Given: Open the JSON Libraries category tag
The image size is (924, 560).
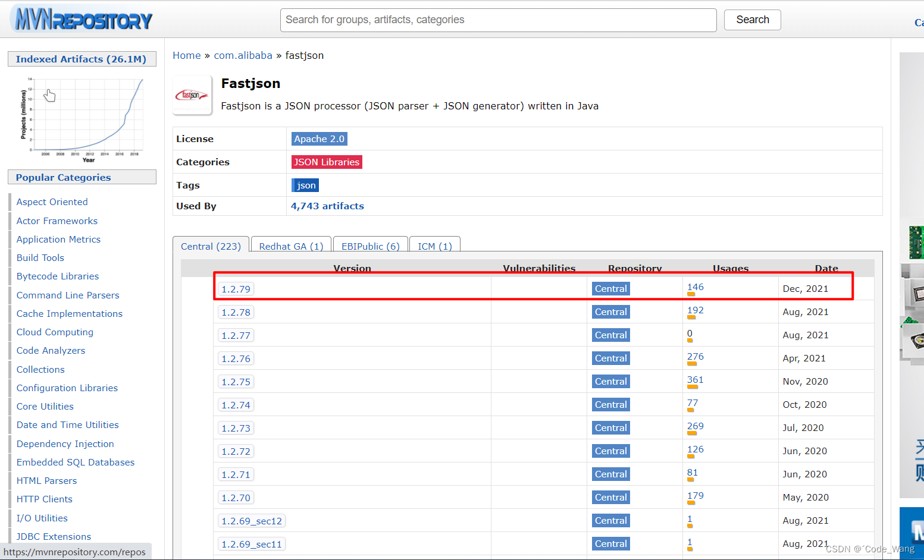Looking at the screenshot, I should [327, 162].
